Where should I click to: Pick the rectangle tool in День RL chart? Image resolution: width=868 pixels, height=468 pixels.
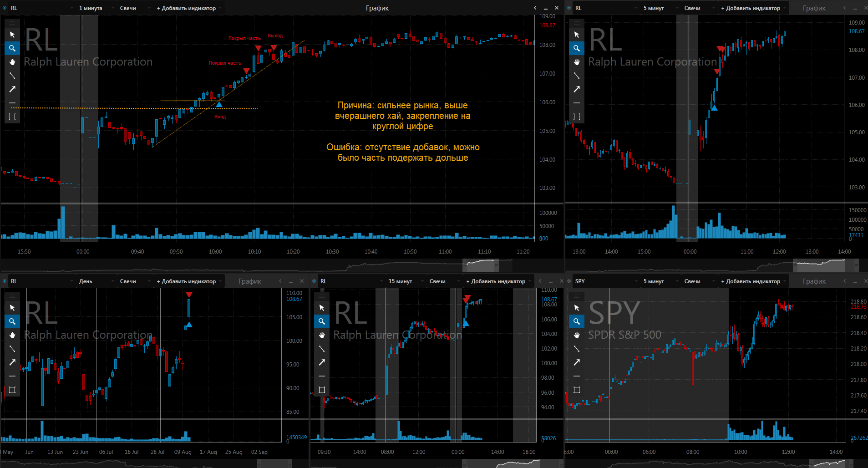[x=12, y=390]
